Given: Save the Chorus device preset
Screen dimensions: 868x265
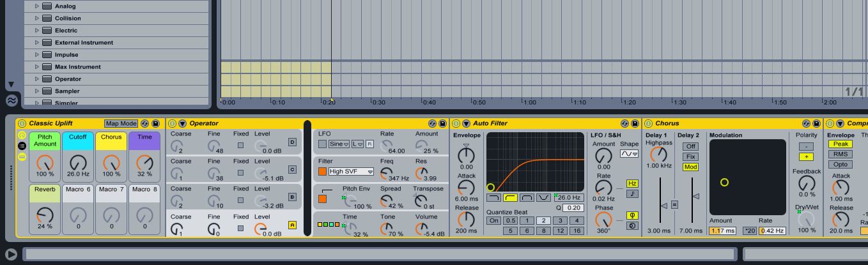Looking at the screenshot, I should pos(816,123).
